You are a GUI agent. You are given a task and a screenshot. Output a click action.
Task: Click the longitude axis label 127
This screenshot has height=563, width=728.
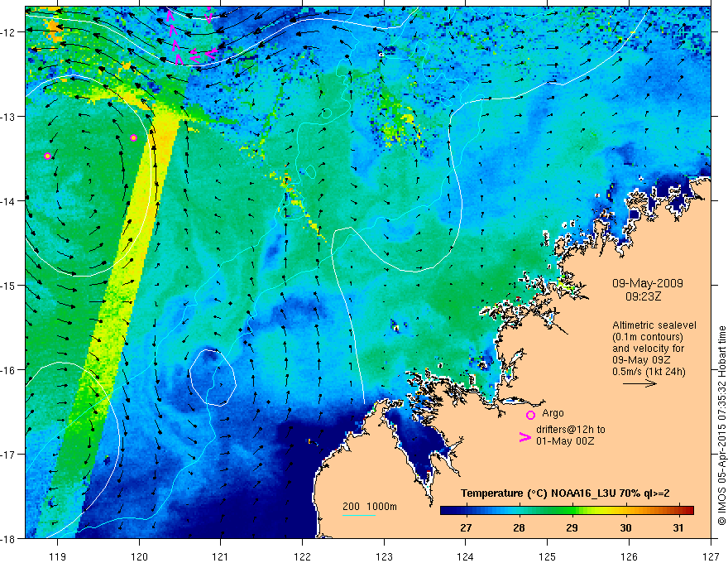[x=711, y=556]
